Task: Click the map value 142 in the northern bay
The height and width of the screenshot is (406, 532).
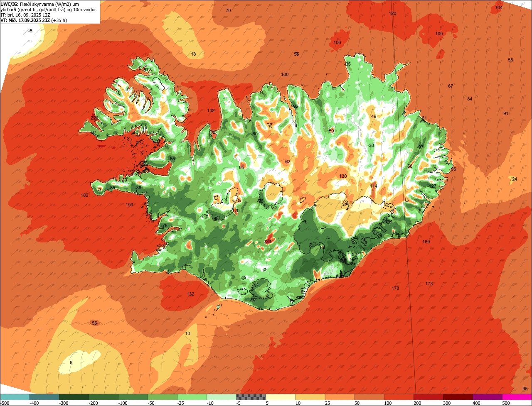Action: tap(211, 110)
